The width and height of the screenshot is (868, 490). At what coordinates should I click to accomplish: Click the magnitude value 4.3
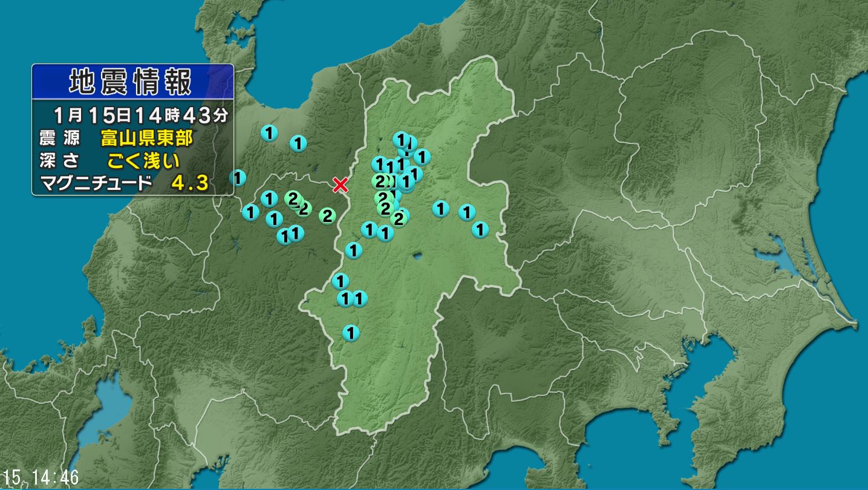point(190,183)
